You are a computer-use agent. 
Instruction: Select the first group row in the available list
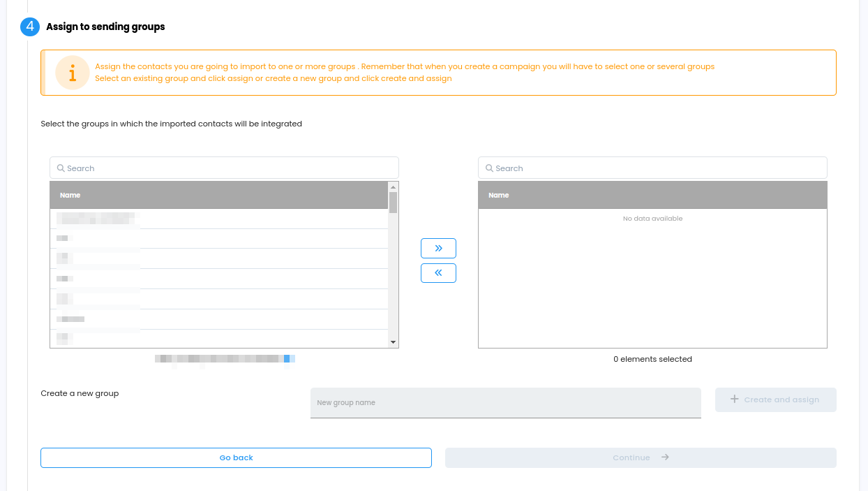[x=218, y=219]
